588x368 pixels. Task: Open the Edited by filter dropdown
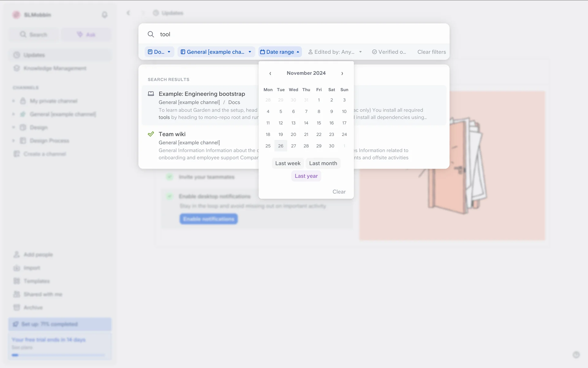pos(335,52)
